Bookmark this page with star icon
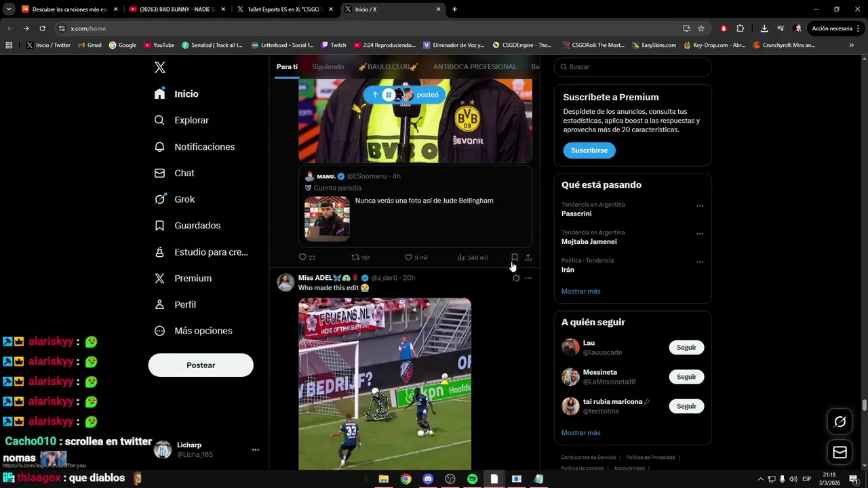The width and height of the screenshot is (868, 488). [701, 28]
